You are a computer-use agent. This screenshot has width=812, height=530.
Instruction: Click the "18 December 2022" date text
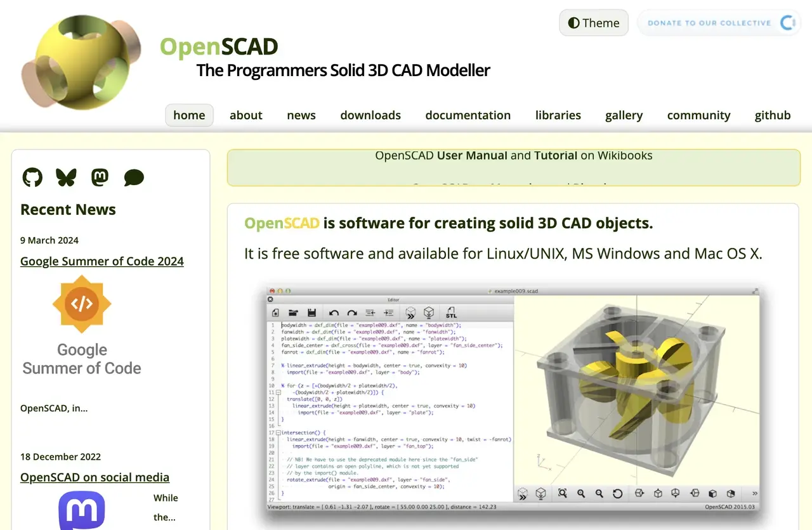61,456
